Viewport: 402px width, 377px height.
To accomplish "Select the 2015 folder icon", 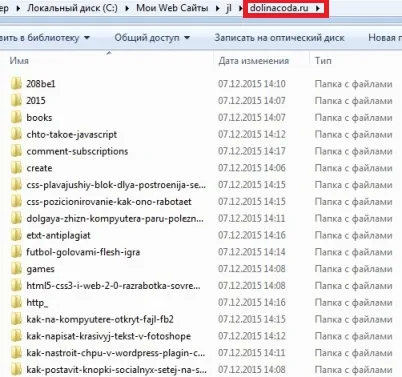I will click(x=16, y=101).
